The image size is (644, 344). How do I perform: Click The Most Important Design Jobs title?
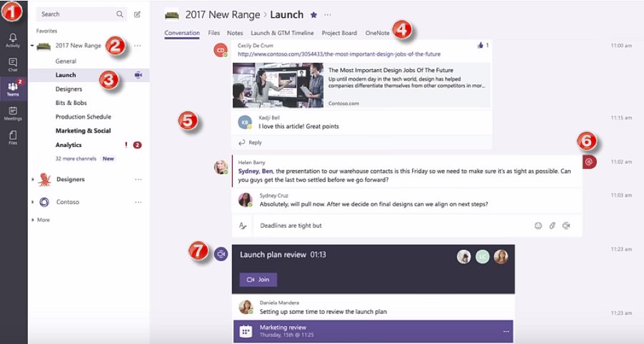tap(391, 70)
